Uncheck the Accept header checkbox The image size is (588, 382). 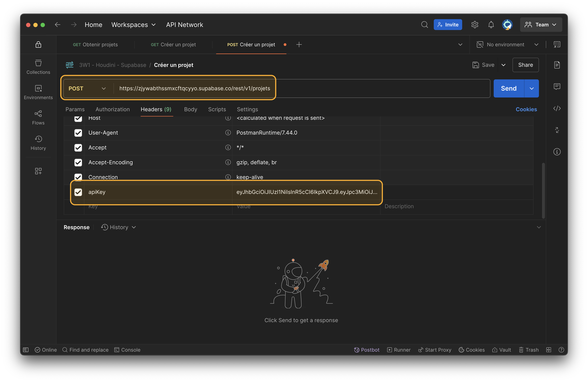click(78, 148)
